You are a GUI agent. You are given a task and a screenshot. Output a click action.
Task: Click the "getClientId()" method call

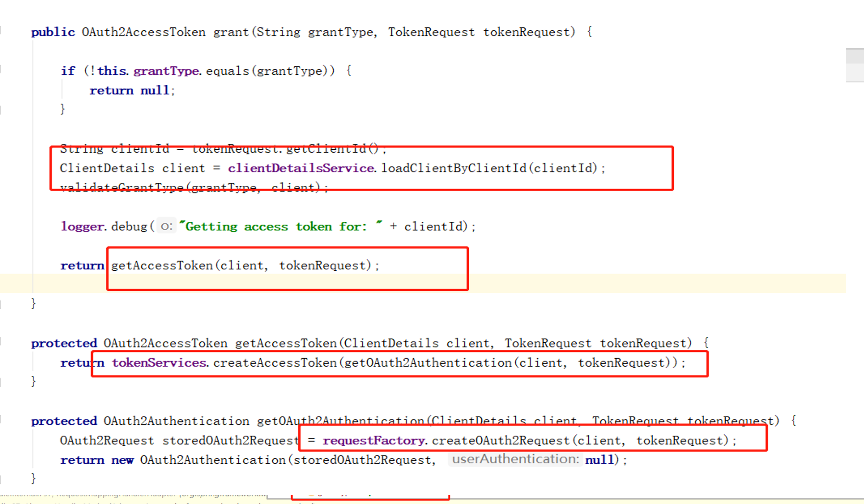(332, 149)
